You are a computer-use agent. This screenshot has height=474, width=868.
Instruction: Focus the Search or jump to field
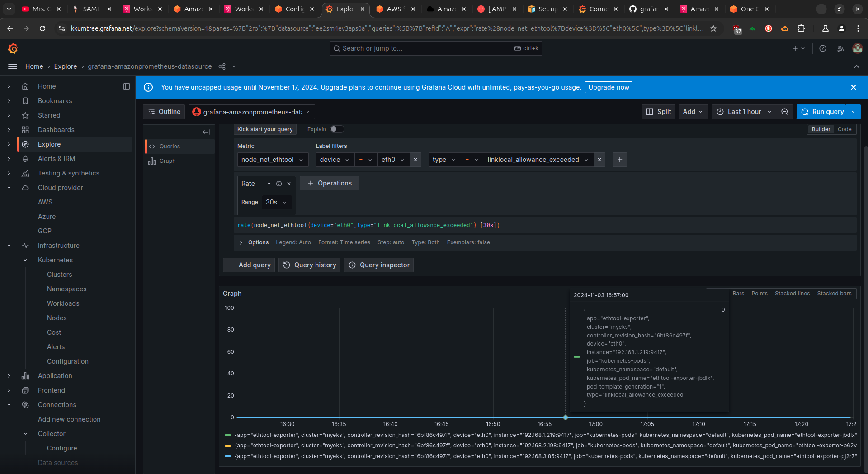click(x=436, y=48)
